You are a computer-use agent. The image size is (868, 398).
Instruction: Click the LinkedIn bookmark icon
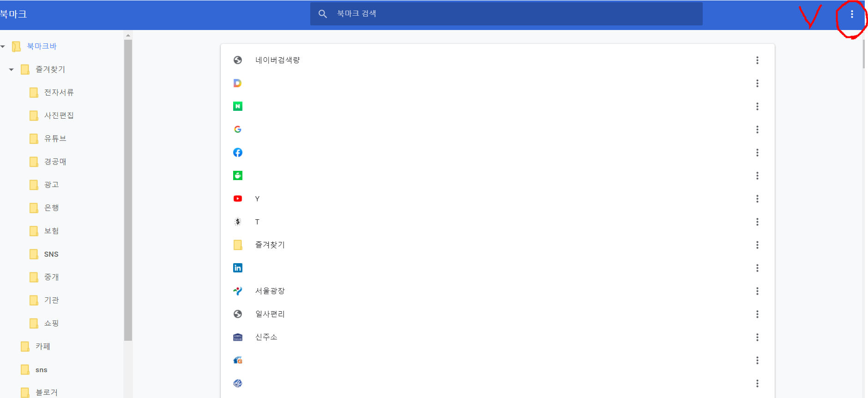[x=238, y=268]
